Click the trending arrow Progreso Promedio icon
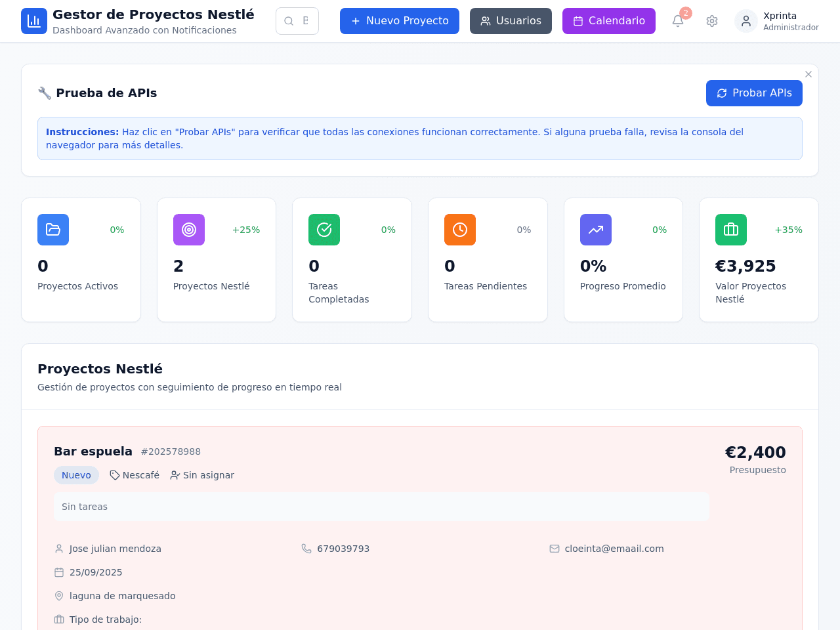The width and height of the screenshot is (840, 630). [x=596, y=230]
